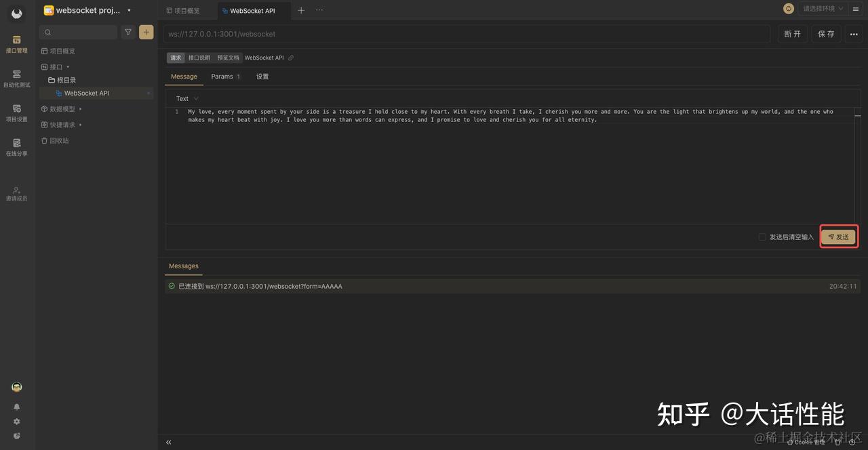Collapse the sidebar with the double-chevron arrow
This screenshot has height=450, width=868.
point(168,441)
